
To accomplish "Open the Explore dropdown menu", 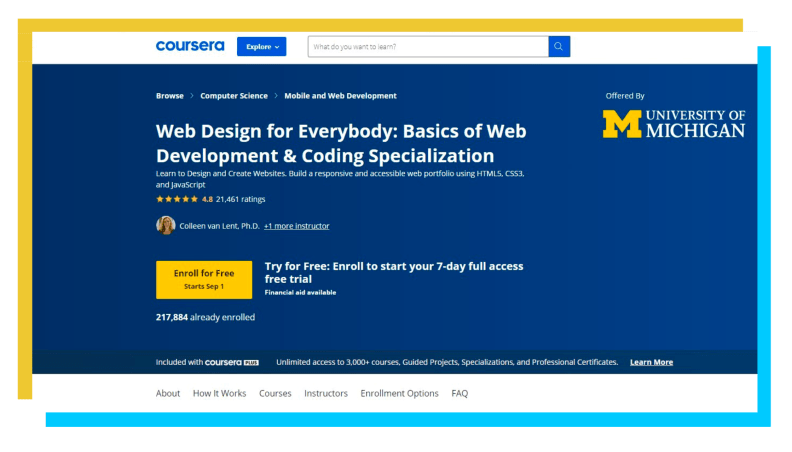I will click(x=262, y=46).
